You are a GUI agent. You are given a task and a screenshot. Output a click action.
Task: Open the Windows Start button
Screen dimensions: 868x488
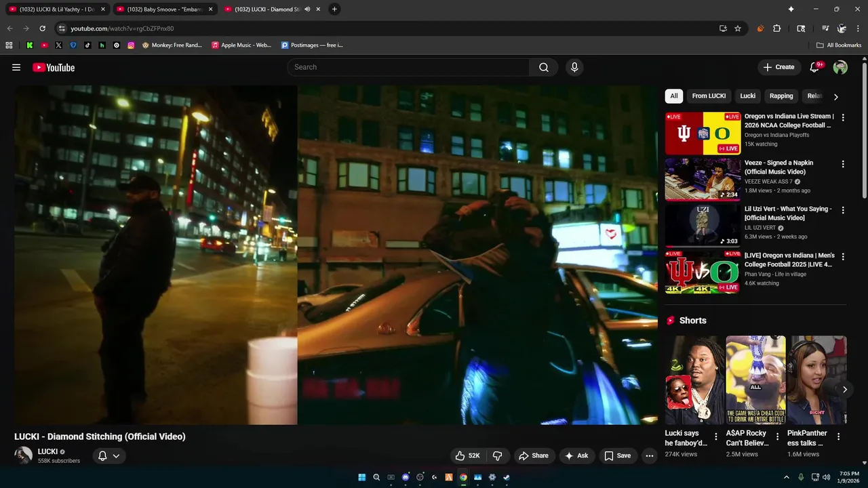[x=362, y=477]
